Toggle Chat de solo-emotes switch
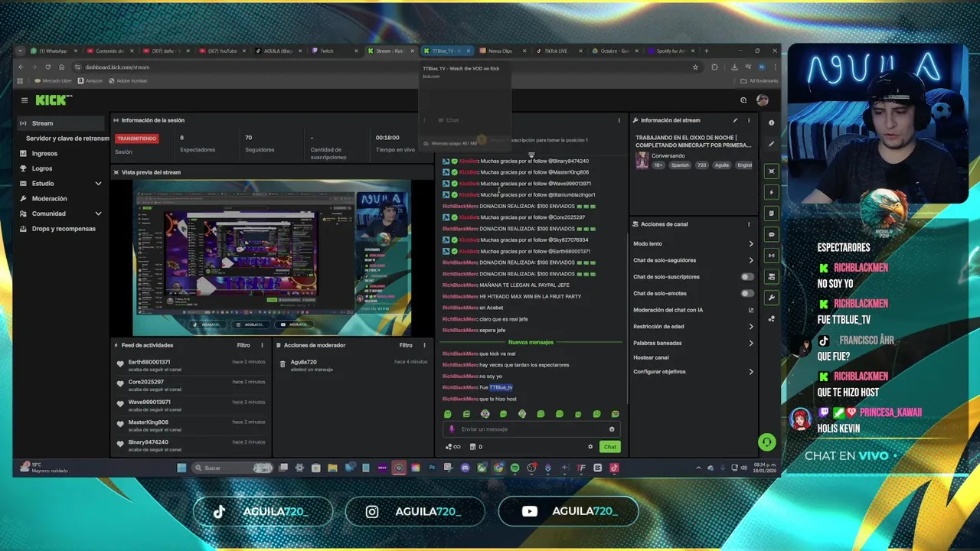This screenshot has width=980, height=551. click(x=747, y=293)
